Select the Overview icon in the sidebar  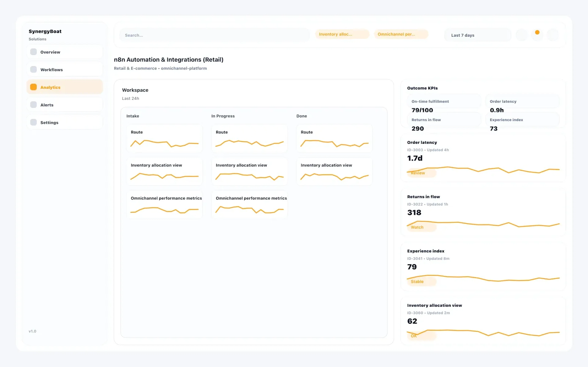point(33,52)
